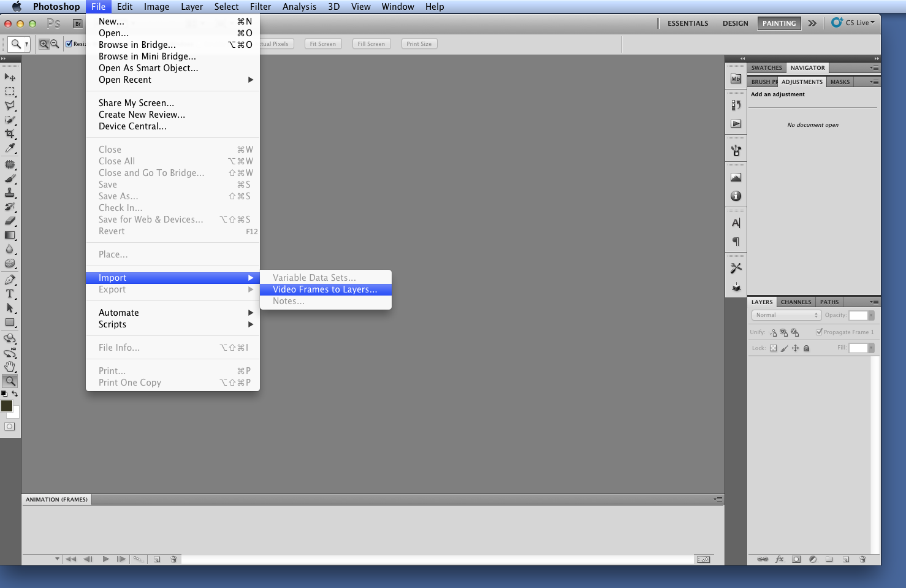906x588 pixels.
Task: Switch to the Swatches tab
Action: 767,67
